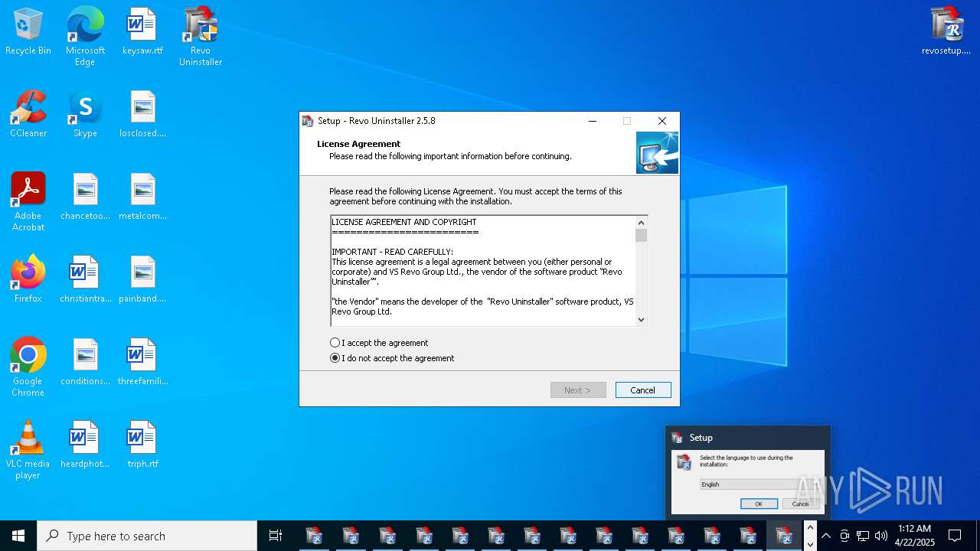
Task: Select the VLC media player shortcut
Action: pos(28,450)
